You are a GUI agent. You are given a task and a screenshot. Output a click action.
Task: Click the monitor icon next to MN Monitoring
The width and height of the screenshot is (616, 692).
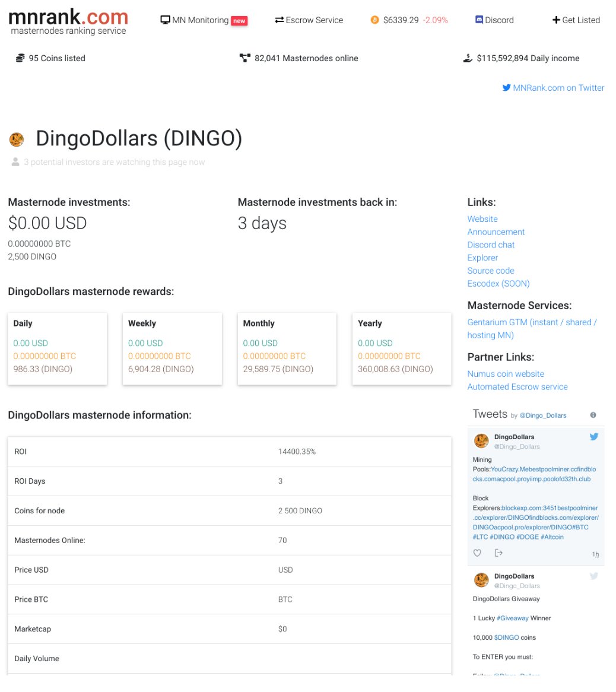point(164,20)
